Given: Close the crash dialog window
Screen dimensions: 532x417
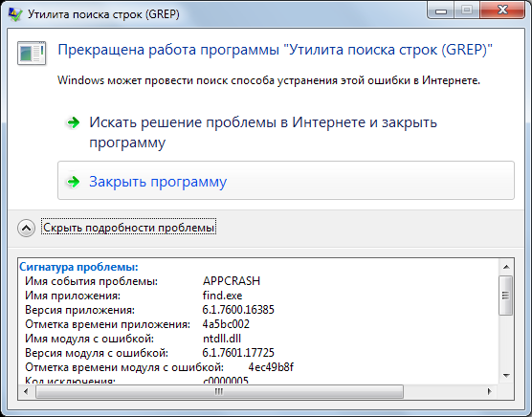Looking at the screenshot, I should [x=502, y=11].
